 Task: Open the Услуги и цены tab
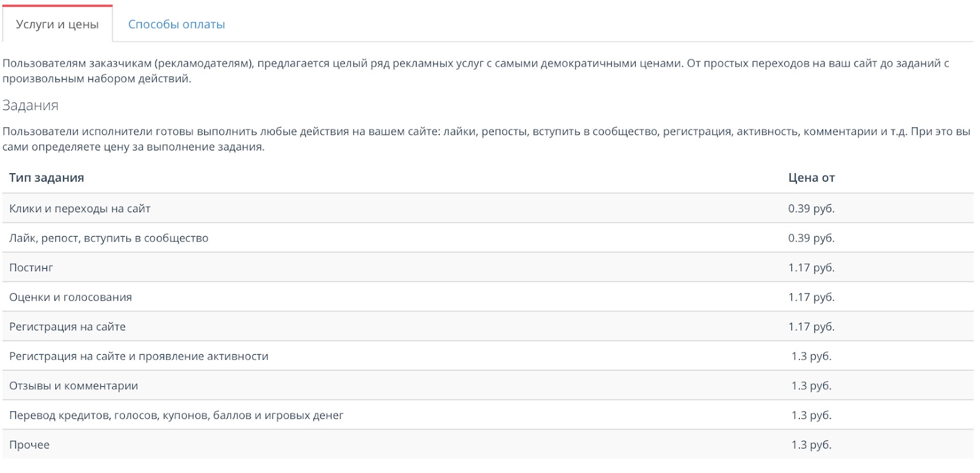[58, 24]
